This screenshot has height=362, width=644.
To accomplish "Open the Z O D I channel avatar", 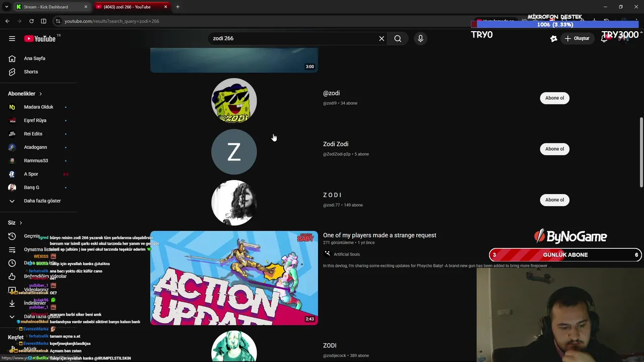I will pos(234,203).
